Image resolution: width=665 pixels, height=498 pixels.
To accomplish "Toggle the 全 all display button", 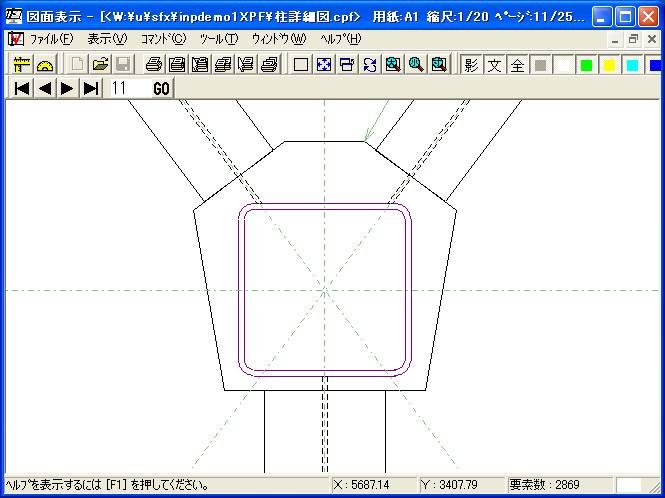I will point(517,65).
